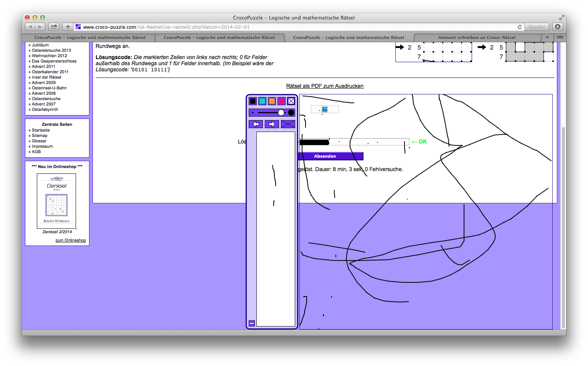Click the Denksel 2/2014 cover thumbnail
This screenshot has width=588, height=366.
pyautogui.click(x=56, y=201)
